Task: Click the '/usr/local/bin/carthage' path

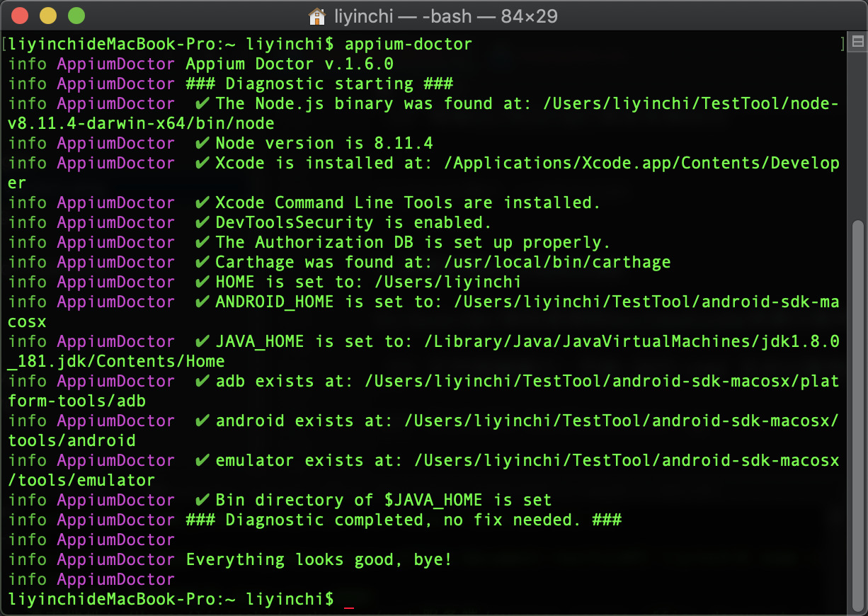Action: tap(556, 262)
